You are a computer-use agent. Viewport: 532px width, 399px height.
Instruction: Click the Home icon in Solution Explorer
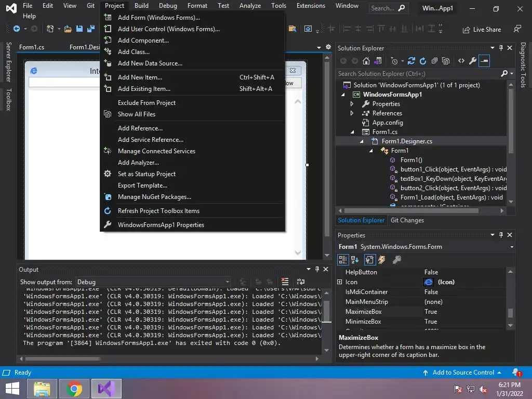(x=366, y=61)
